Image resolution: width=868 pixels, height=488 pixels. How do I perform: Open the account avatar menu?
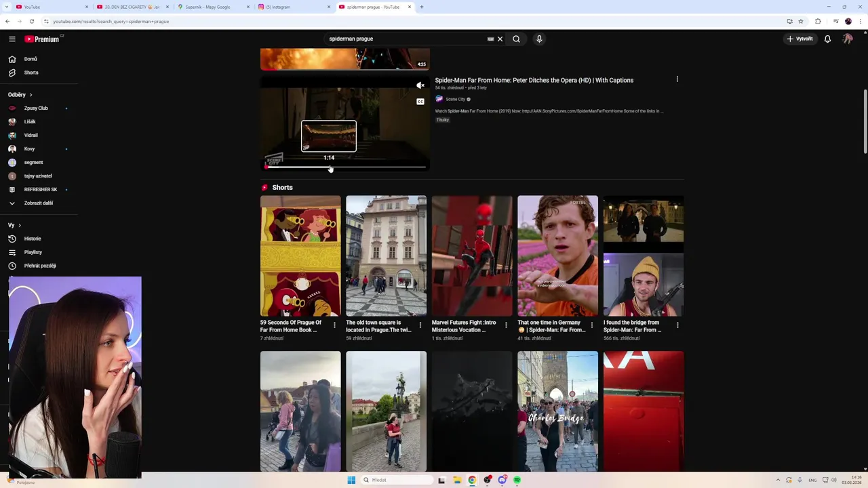pyautogui.click(x=848, y=39)
